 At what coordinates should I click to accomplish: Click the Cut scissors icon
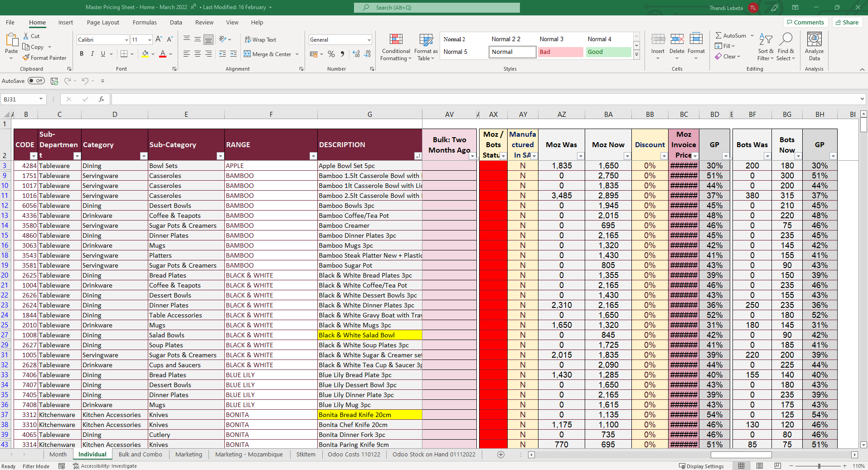click(x=26, y=36)
